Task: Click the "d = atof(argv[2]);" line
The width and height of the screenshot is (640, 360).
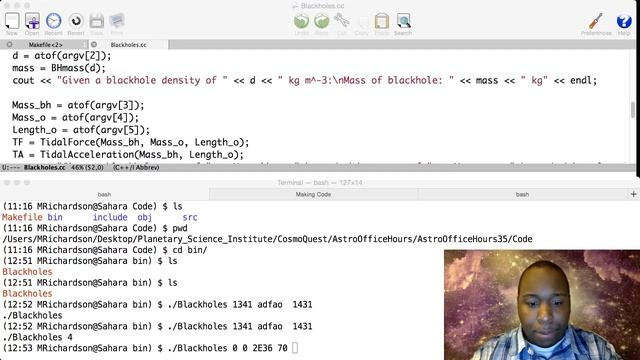Action: point(62,56)
